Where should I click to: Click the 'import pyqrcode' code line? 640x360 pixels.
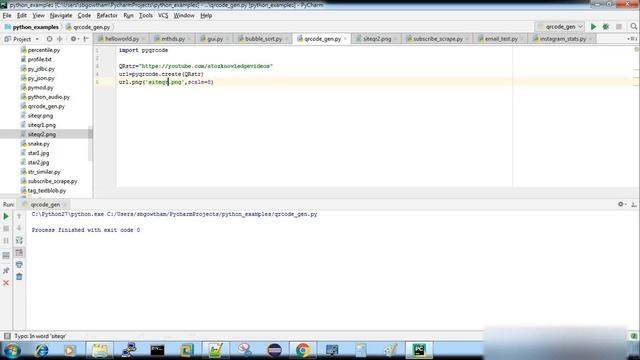(143, 50)
